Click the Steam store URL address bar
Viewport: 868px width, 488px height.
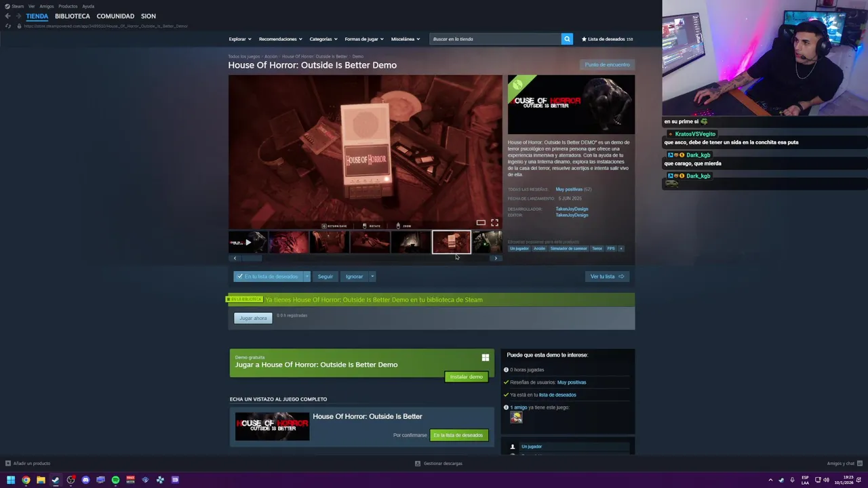pos(106,26)
